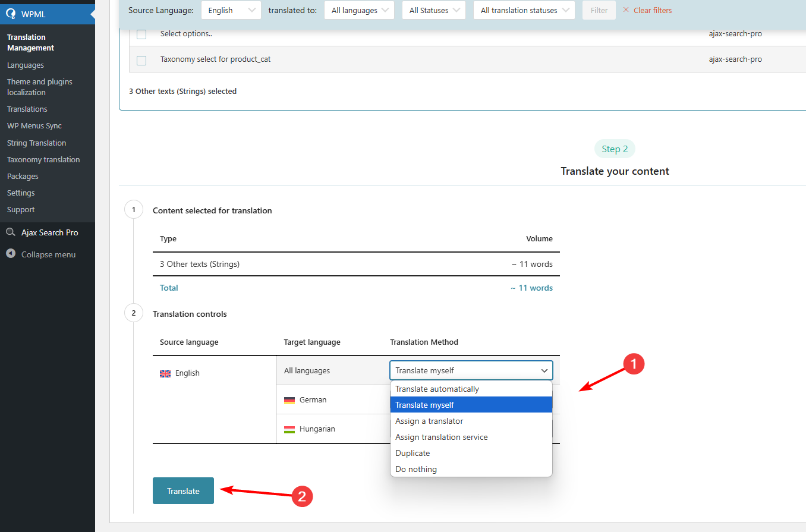The width and height of the screenshot is (806, 532).
Task: Expand the 'All Statuses' filter dropdown
Action: coord(433,10)
